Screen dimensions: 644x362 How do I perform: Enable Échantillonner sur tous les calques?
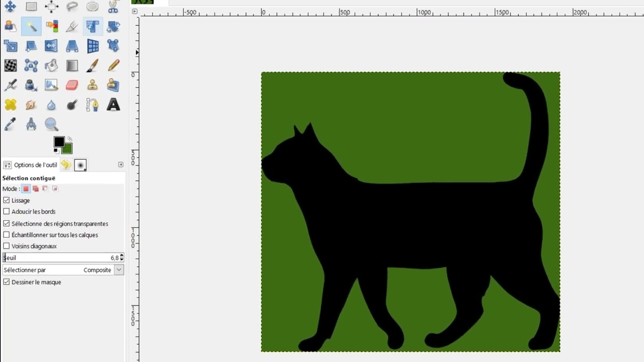click(x=7, y=235)
